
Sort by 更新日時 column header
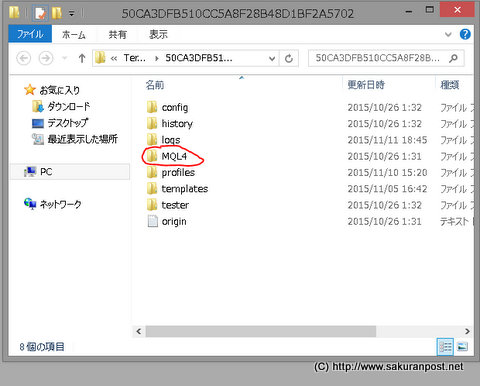coord(366,85)
